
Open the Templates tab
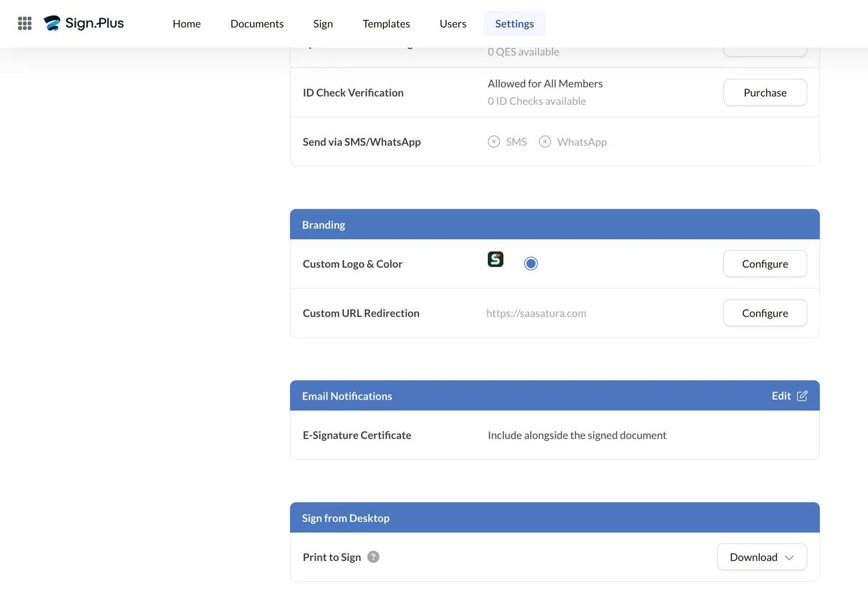pos(386,24)
